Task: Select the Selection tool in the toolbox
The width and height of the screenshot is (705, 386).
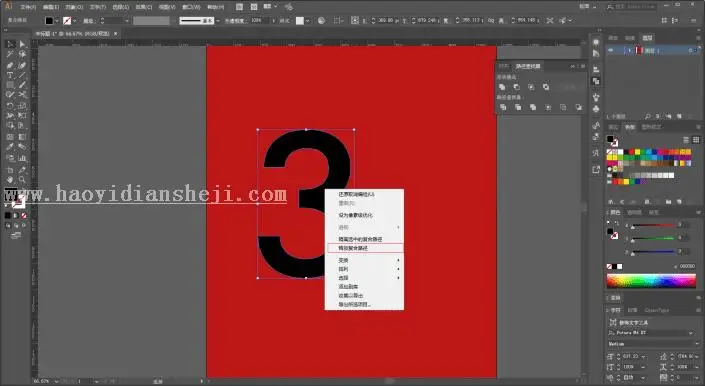Action: click(x=10, y=44)
